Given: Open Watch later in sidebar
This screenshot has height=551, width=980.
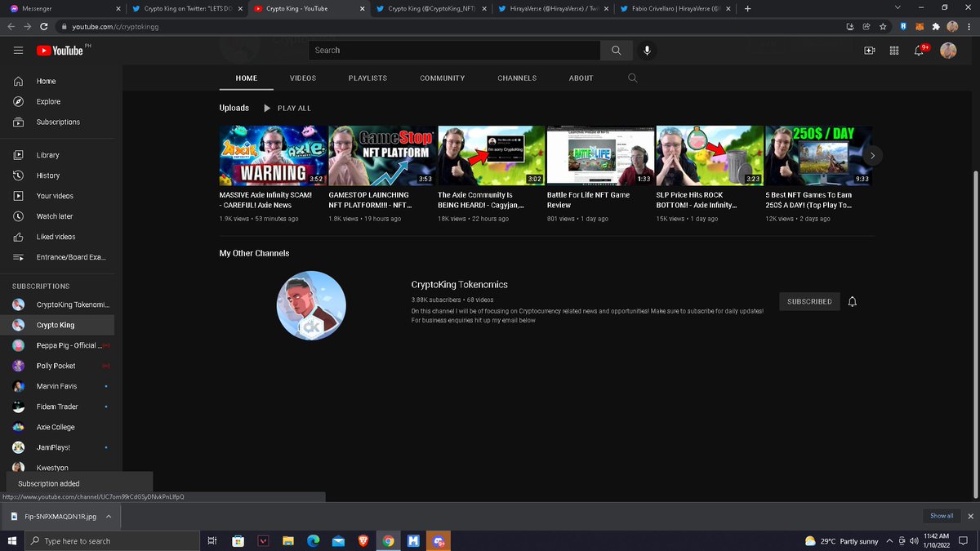Looking at the screenshot, I should pos(57,216).
